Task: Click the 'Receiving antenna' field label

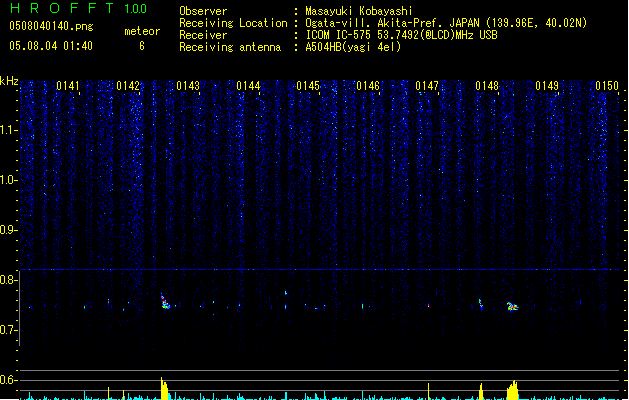Action: pos(230,47)
